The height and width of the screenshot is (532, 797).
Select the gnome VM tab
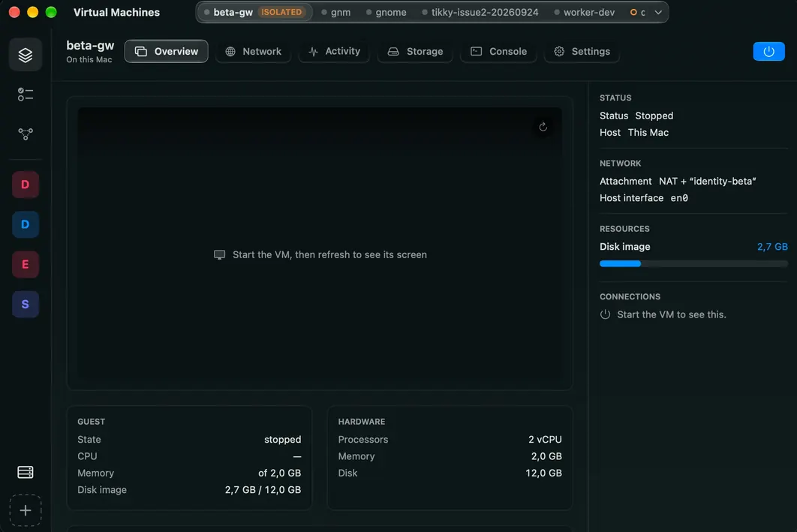[x=386, y=12]
